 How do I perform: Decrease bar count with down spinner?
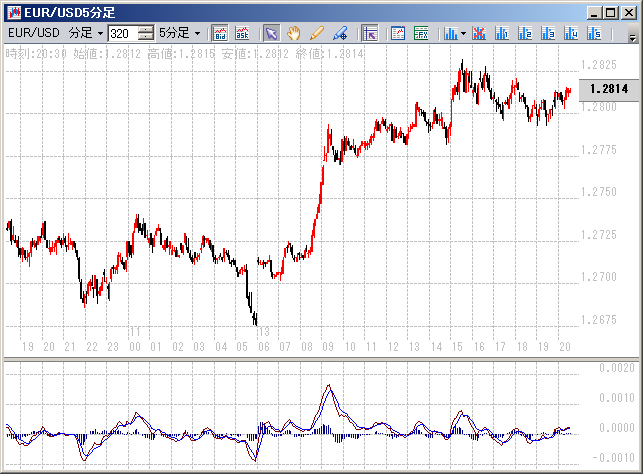(x=146, y=37)
